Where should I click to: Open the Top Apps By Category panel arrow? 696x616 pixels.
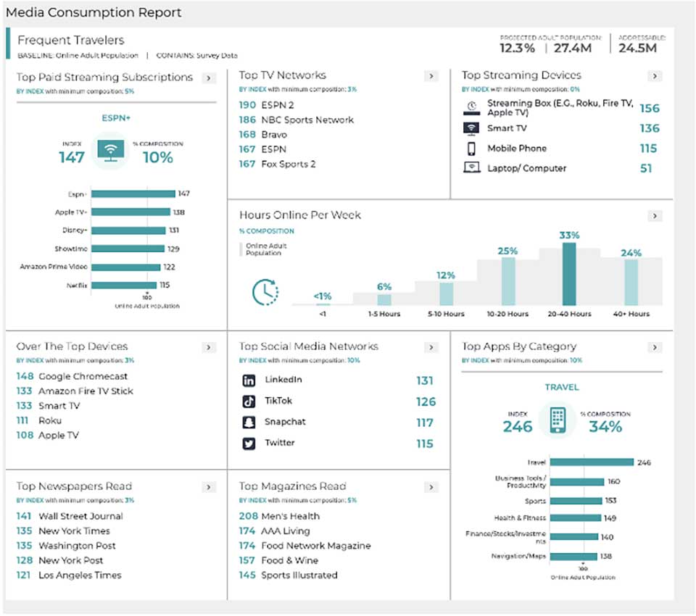click(x=655, y=348)
